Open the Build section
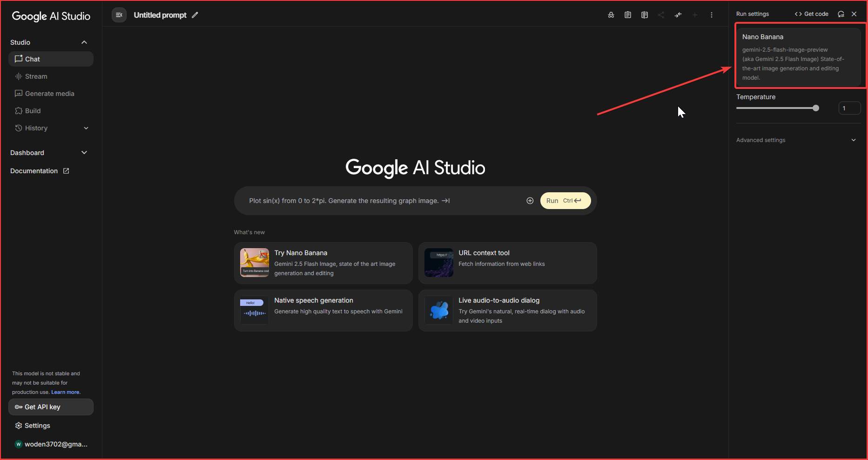This screenshot has height=460, width=868. tap(51, 111)
